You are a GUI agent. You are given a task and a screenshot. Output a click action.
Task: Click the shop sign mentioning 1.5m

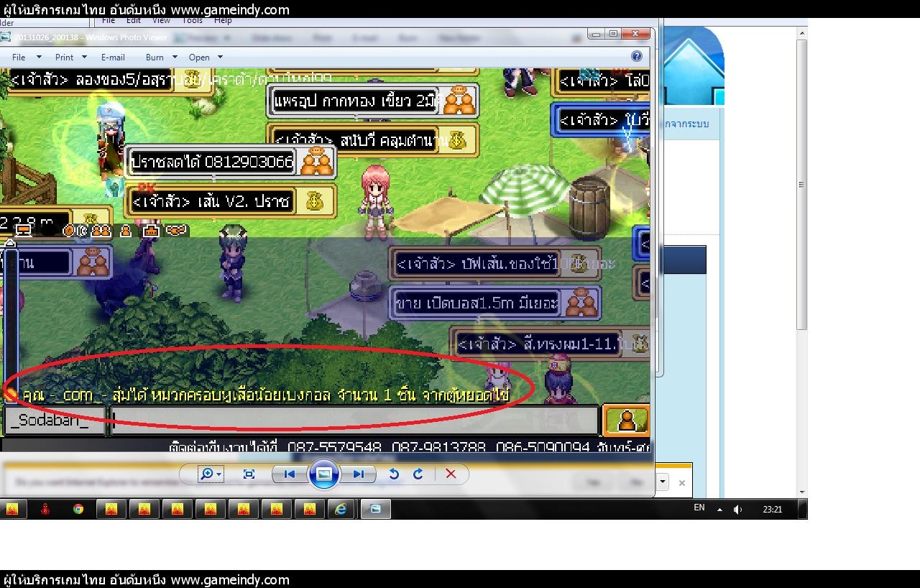click(496, 303)
